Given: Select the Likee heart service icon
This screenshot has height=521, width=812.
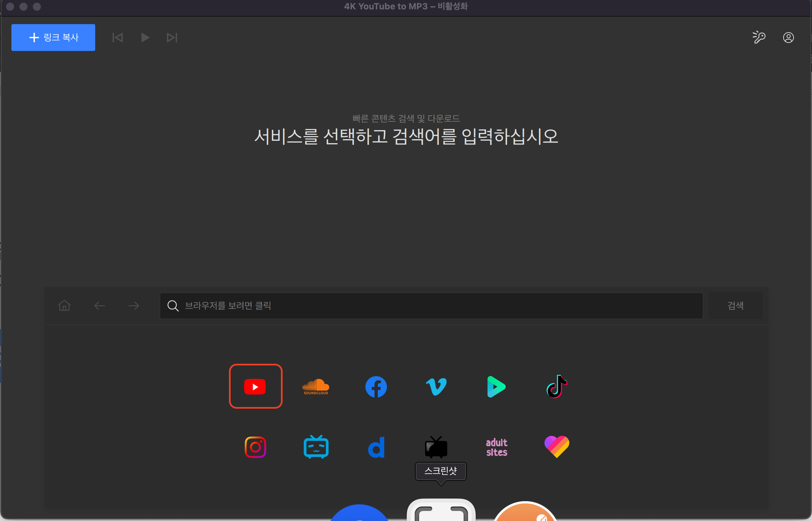Looking at the screenshot, I should tap(557, 447).
